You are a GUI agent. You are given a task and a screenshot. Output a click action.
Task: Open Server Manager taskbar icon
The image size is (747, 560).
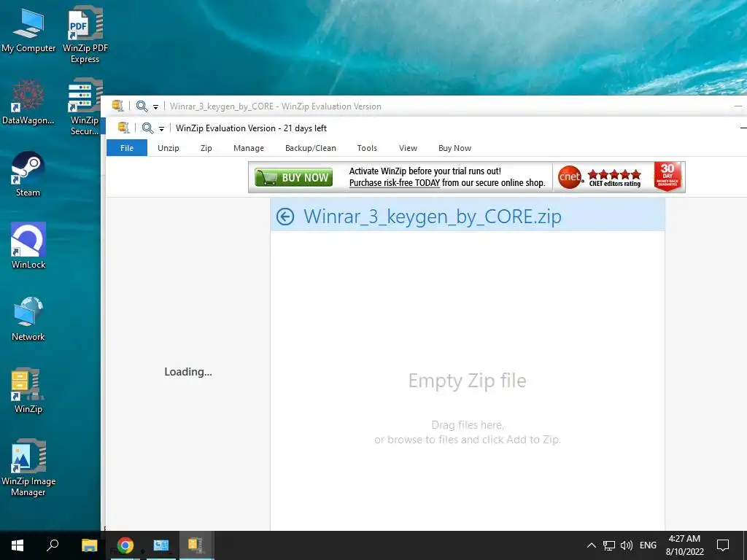[161, 545]
